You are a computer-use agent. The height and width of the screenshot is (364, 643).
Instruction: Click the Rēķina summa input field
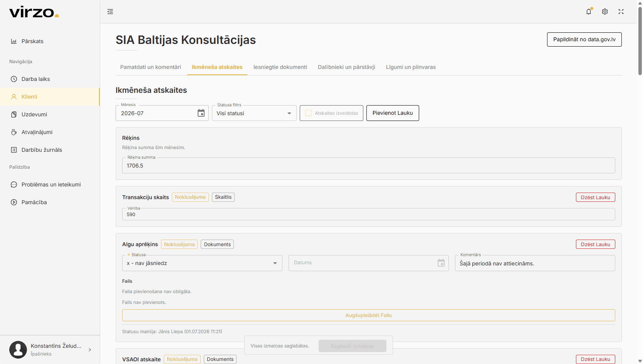(368, 166)
